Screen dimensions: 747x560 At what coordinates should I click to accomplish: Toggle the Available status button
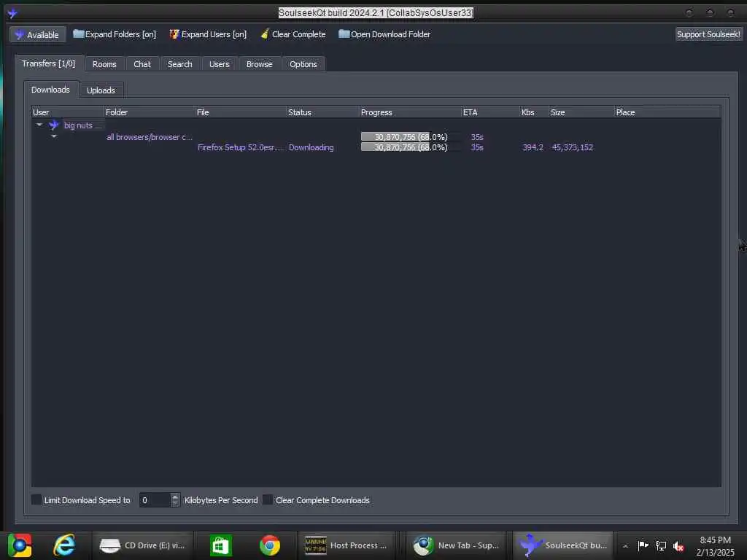(38, 35)
